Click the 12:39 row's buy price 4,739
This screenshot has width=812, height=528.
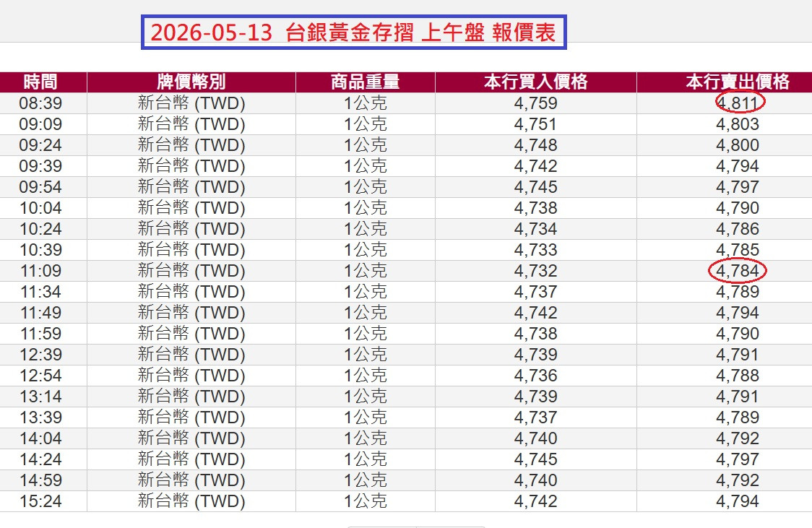[535, 355]
